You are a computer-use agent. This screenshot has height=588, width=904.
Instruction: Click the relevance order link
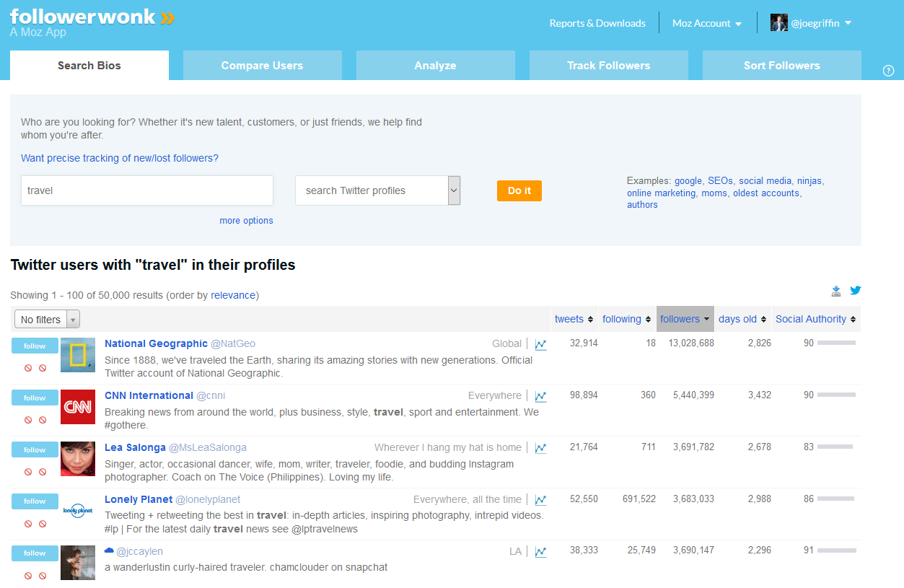click(233, 295)
